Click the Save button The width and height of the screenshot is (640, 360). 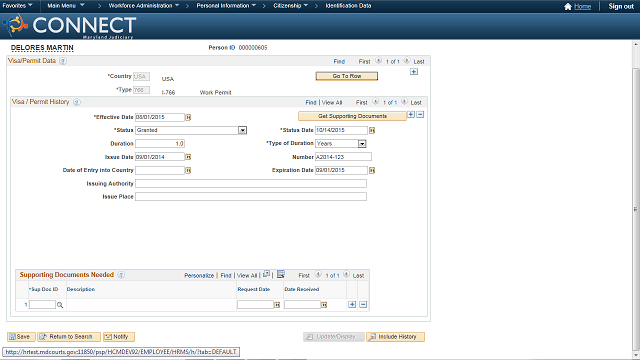21,337
